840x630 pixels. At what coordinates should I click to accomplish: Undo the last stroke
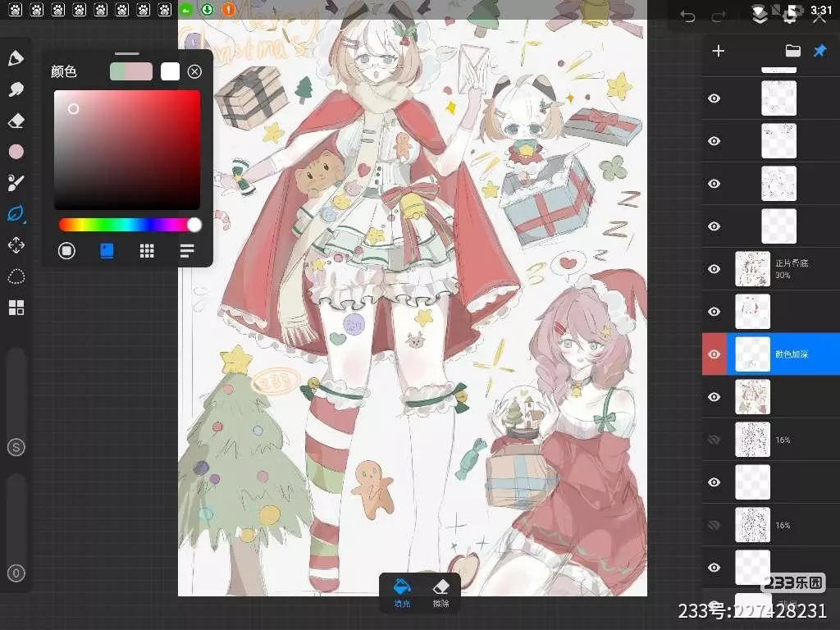point(688,16)
